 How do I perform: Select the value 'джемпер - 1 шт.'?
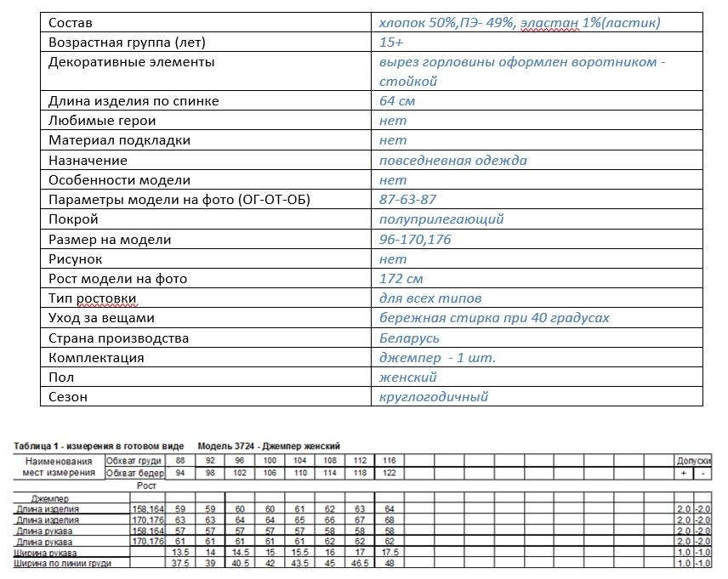point(437,358)
